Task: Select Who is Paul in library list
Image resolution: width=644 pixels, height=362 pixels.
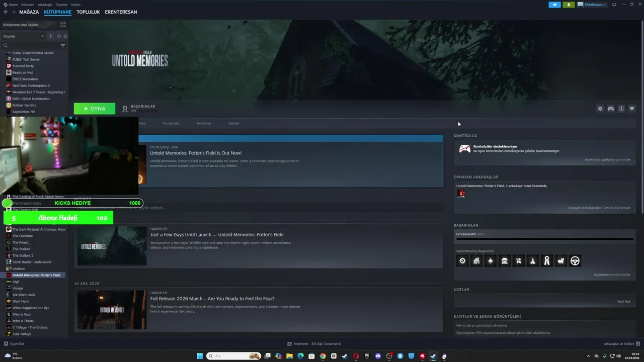Action: 21,314
